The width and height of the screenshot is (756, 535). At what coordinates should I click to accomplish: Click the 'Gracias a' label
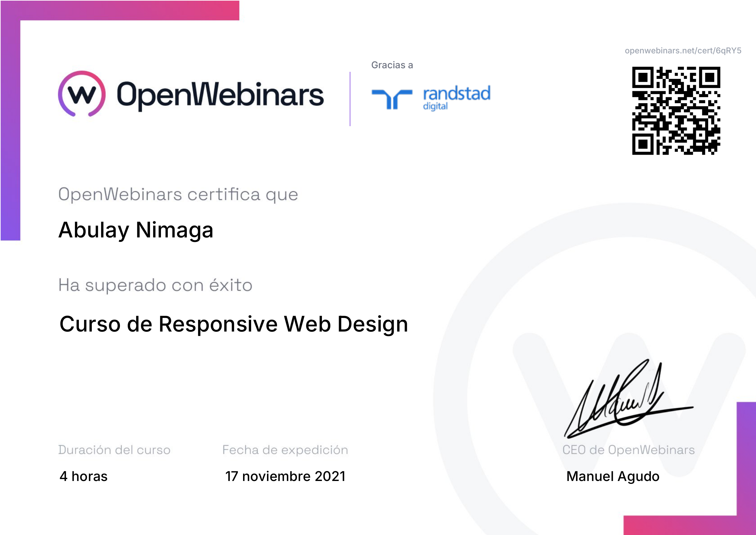[392, 65]
